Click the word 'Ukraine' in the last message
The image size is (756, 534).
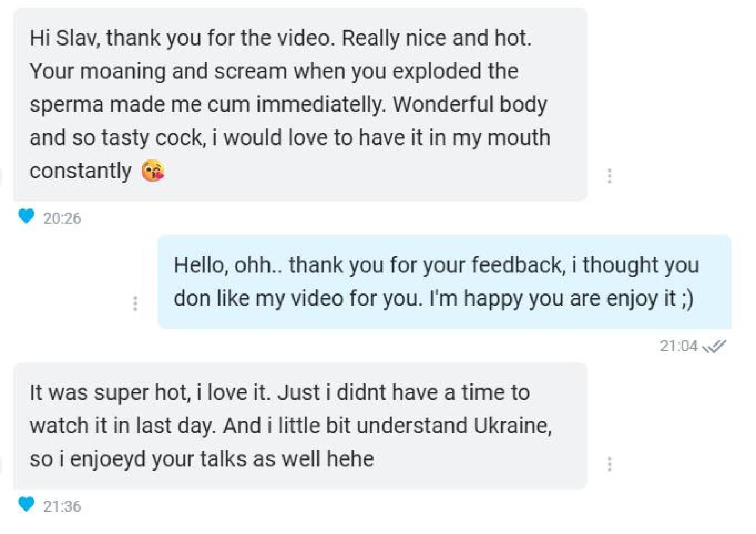(513, 426)
